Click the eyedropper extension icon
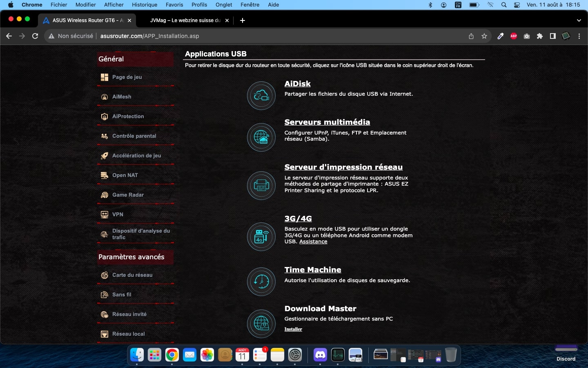588x368 pixels. coord(501,36)
